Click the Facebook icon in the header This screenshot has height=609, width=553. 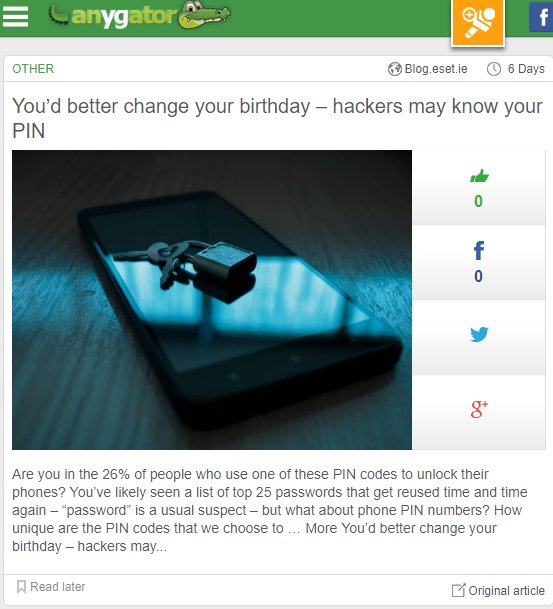point(542,17)
